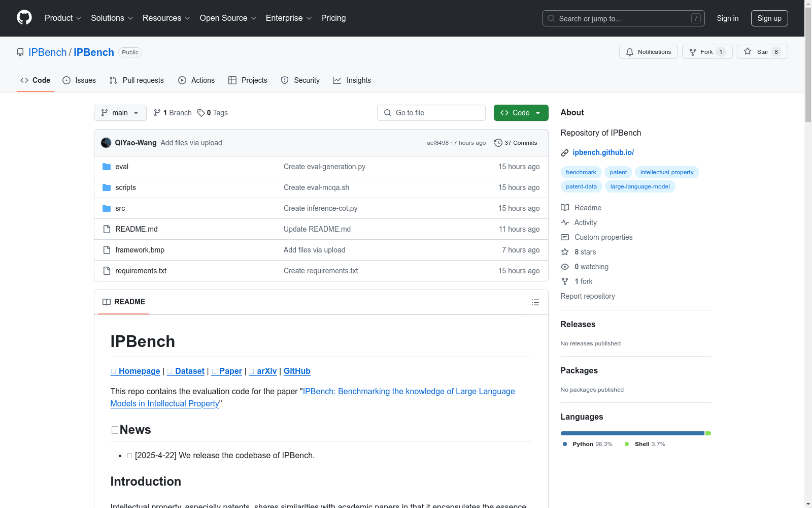This screenshot has height=508, width=812.
Task: Click the fork icon in Fork button
Action: [693, 52]
